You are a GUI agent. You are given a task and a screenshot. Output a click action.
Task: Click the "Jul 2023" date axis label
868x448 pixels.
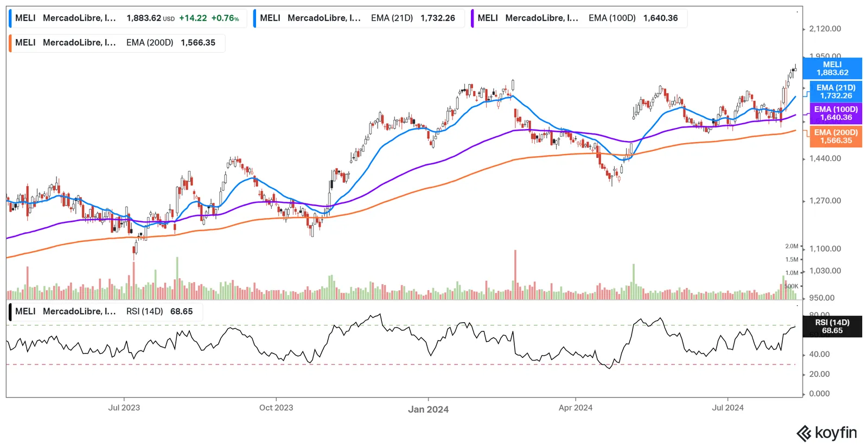coord(124,408)
